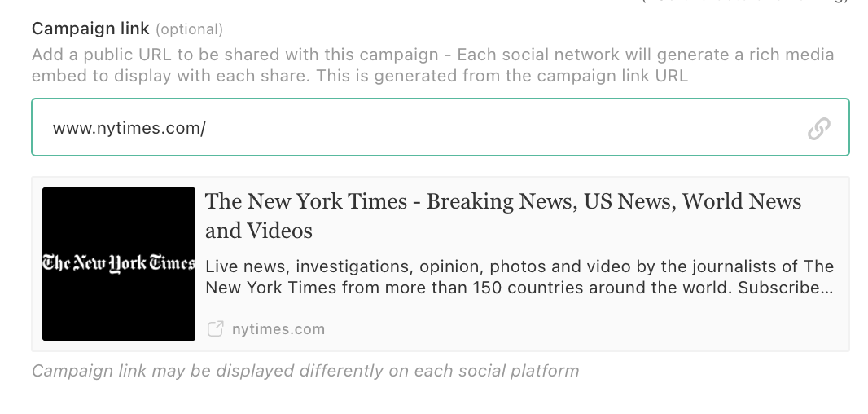
Task: Click the www.nytimes.com/ text in the field
Action: [129, 129]
